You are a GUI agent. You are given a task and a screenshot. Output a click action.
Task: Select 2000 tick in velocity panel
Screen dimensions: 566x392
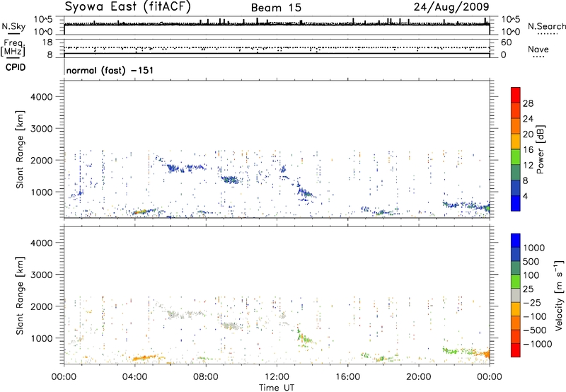41,306
